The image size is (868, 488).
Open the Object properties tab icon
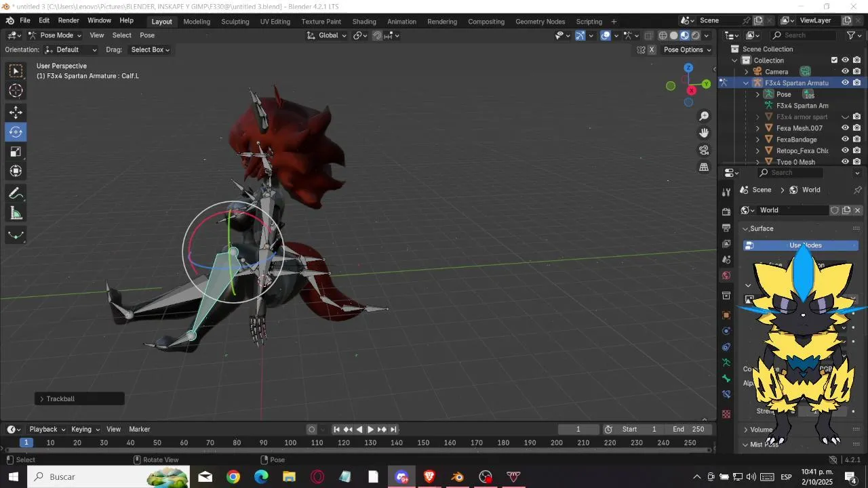pyautogui.click(x=726, y=315)
